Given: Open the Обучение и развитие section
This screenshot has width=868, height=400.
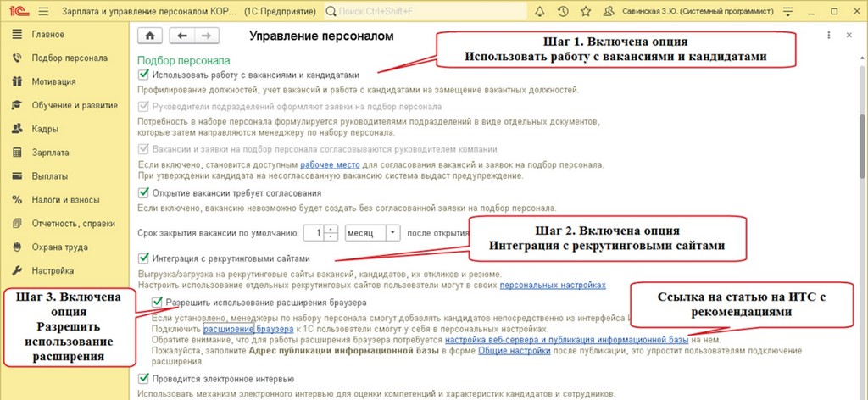Looking at the screenshot, I should [x=75, y=105].
